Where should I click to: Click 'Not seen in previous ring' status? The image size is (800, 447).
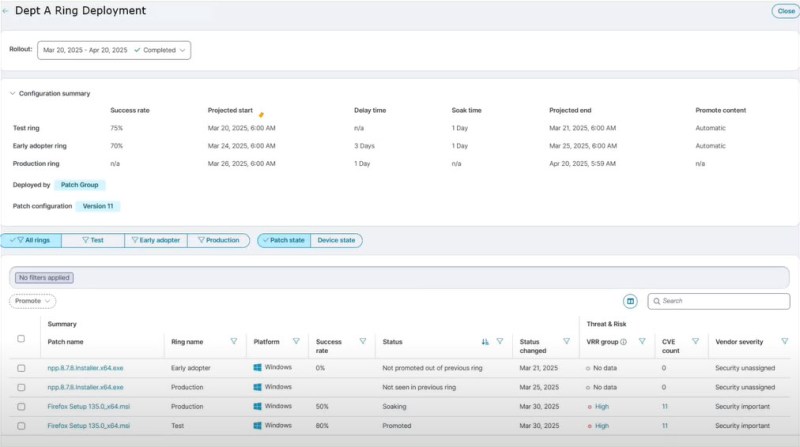pos(419,387)
